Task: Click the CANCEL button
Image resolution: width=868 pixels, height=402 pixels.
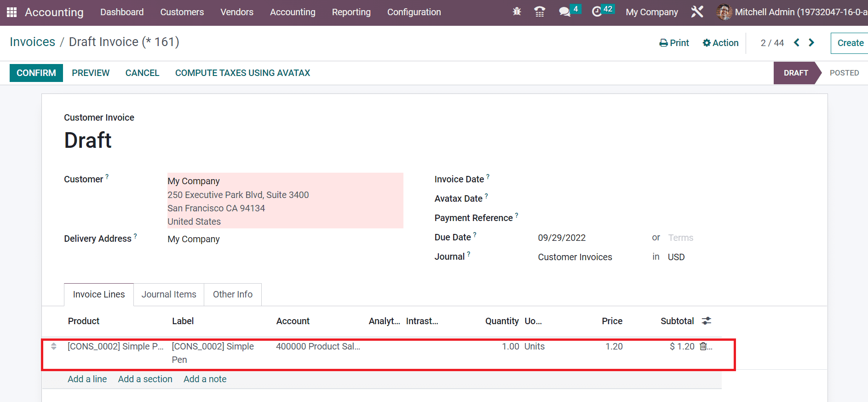Action: point(142,73)
